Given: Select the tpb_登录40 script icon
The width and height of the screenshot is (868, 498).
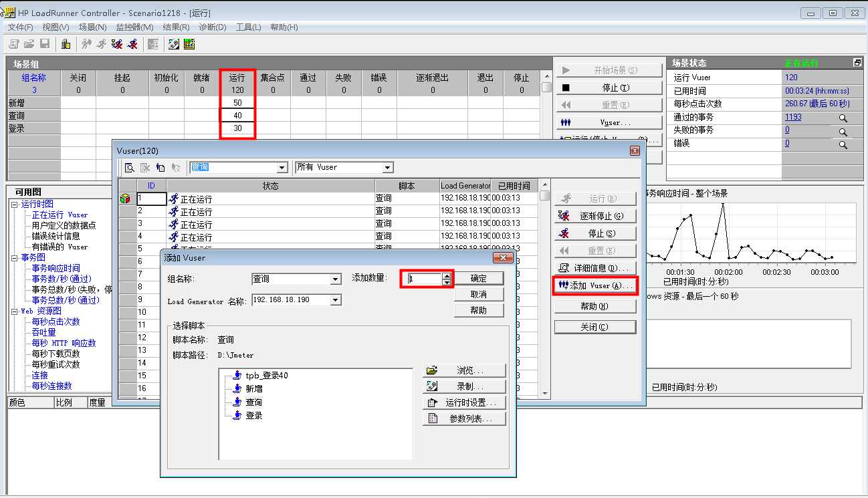Looking at the screenshot, I should tap(236, 376).
